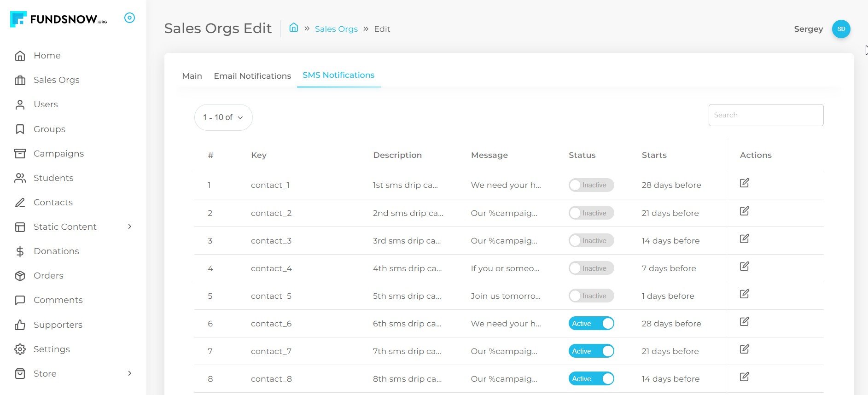Toggle the contact_5 status switch on
Image resolution: width=868 pixels, height=395 pixels.
point(591,296)
